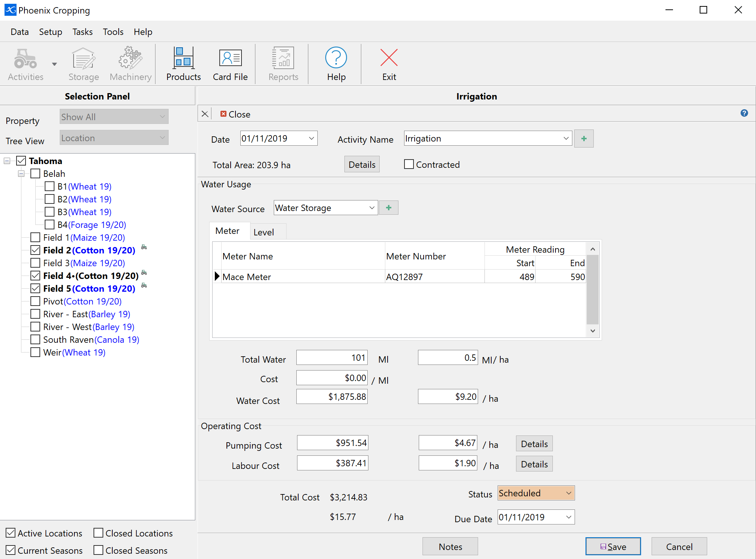Viewport: 756px width, 559px height.
Task: Enable the Closed Locations checkbox
Action: pos(98,533)
